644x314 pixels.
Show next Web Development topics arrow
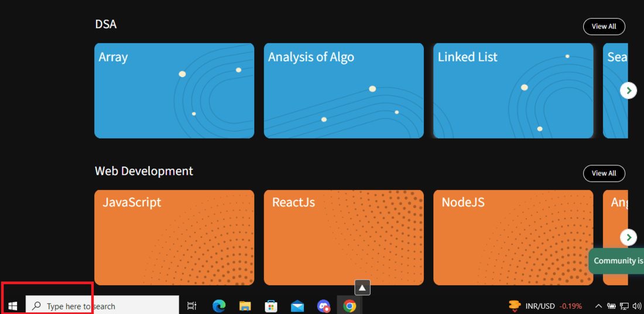pos(628,237)
